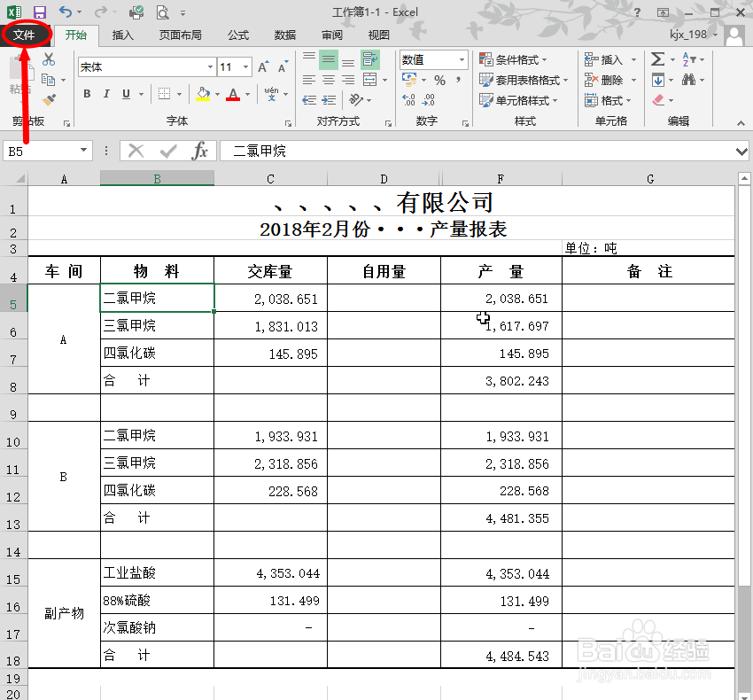
Task: Switch to the 数据 tab
Action: (284, 35)
